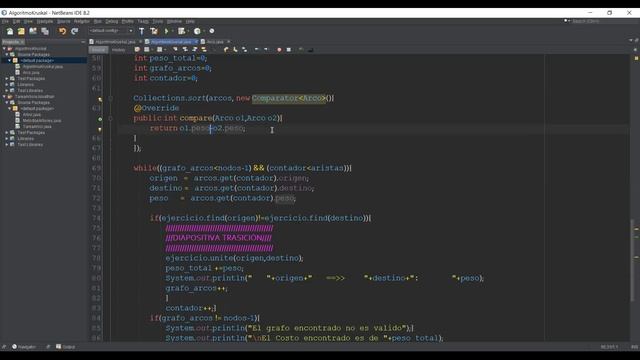This screenshot has width=640, height=360.
Task: Click the yellow warning marker atop error stripe
Action: [636, 58]
